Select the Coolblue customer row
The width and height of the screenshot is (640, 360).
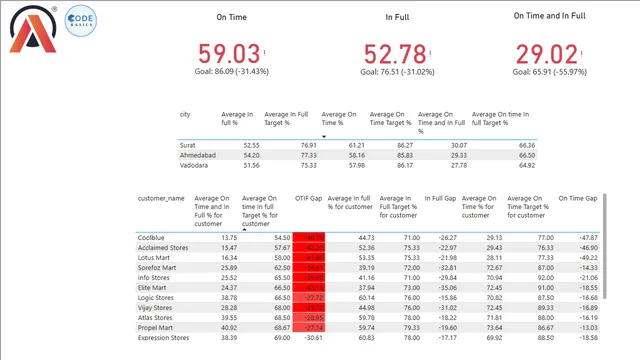368,238
